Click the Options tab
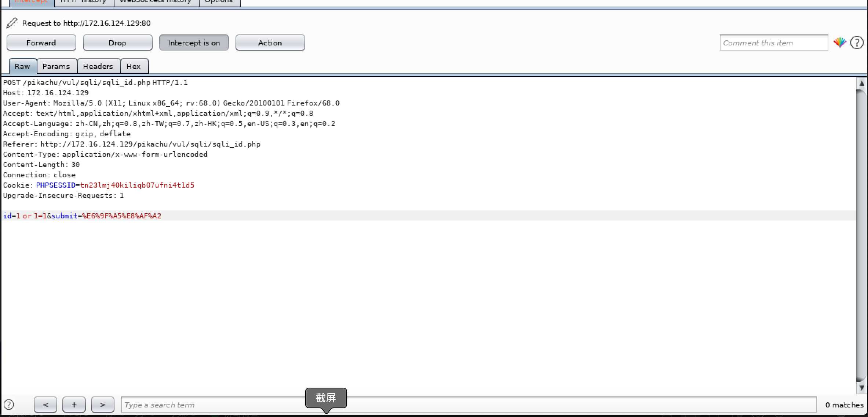The width and height of the screenshot is (868, 417). click(x=219, y=2)
